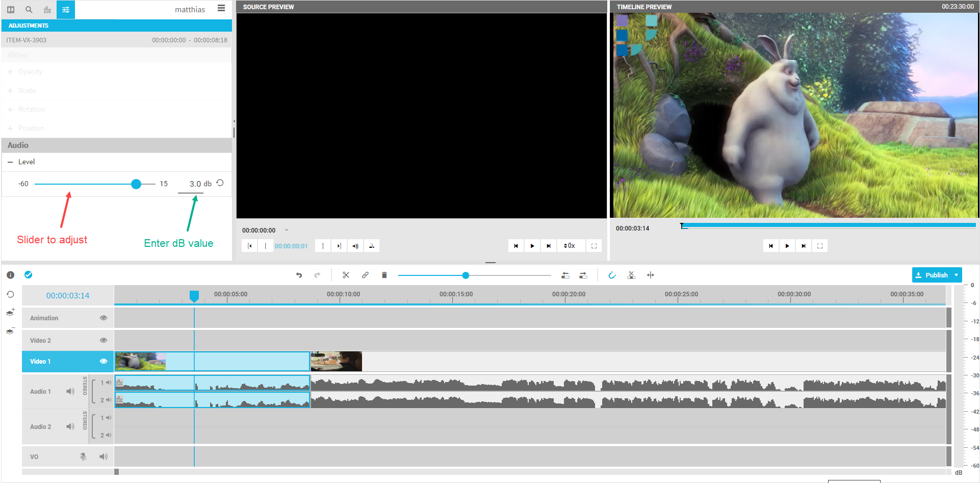
Task: Publish the timeline
Action: tap(932, 275)
